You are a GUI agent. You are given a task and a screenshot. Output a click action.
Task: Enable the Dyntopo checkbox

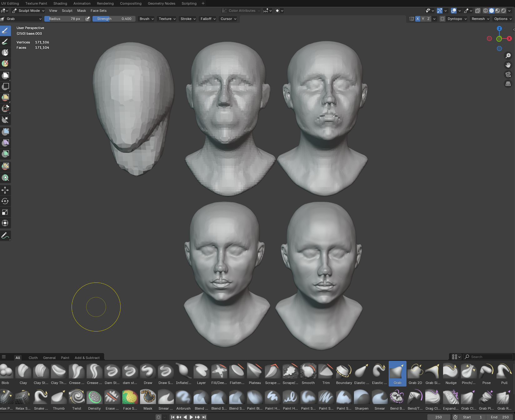point(442,19)
